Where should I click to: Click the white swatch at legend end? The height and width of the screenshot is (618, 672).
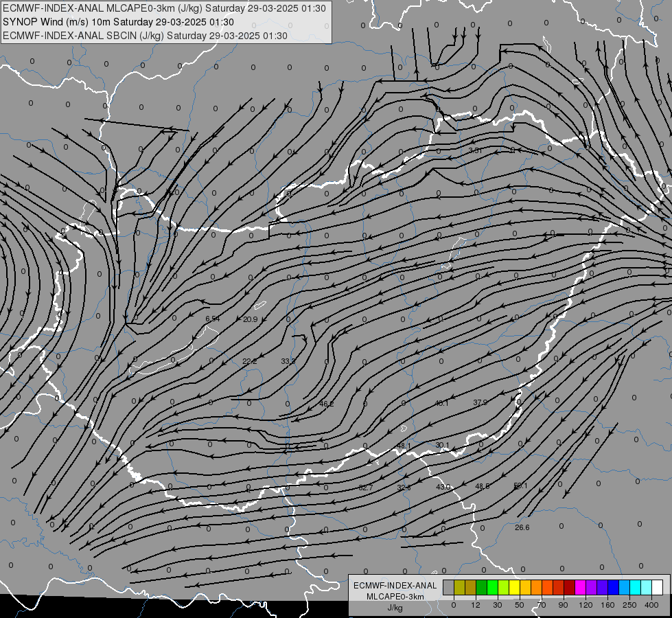(x=657, y=587)
